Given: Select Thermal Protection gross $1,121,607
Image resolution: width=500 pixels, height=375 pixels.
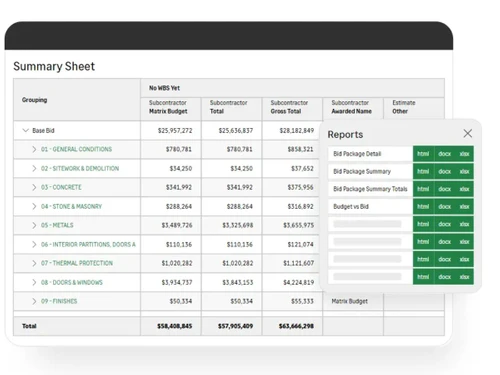Looking at the screenshot, I should [x=299, y=263].
